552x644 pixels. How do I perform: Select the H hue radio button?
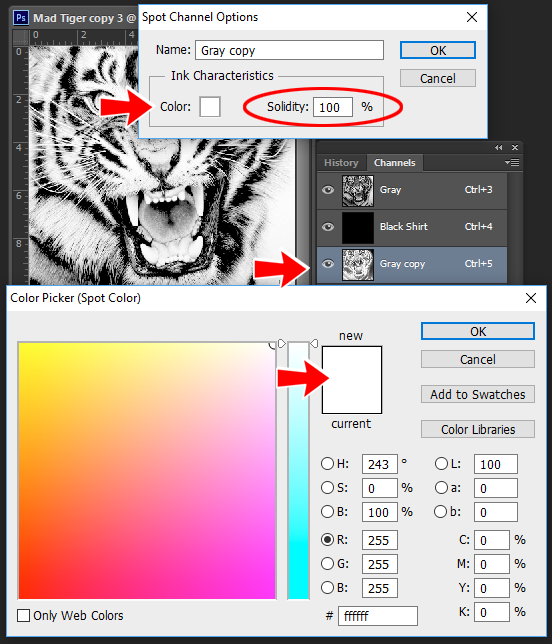(327, 464)
